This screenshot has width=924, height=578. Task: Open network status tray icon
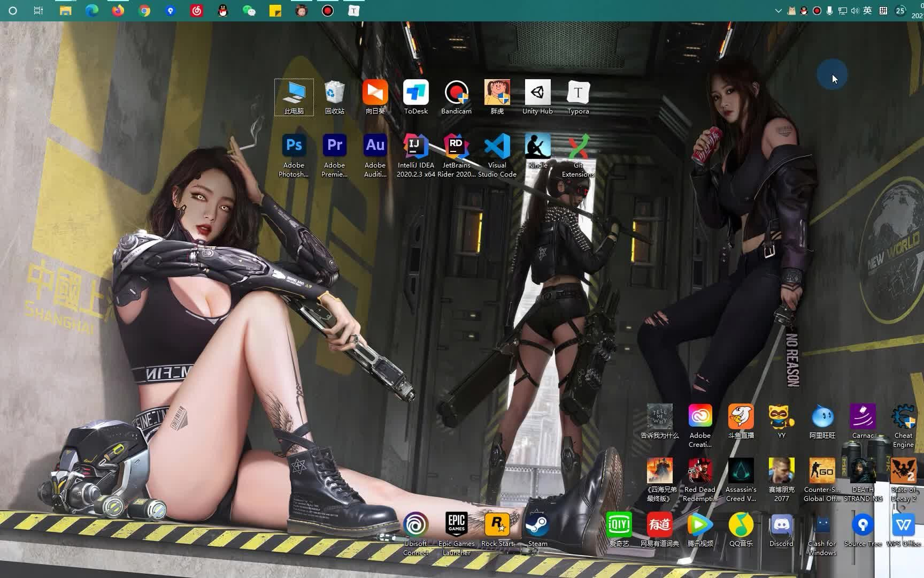point(842,11)
